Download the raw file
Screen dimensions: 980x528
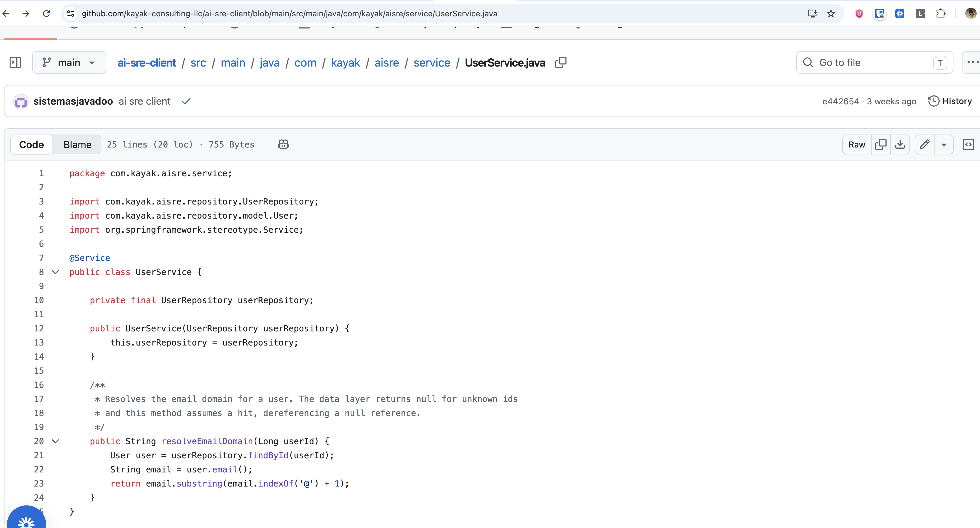(900, 144)
